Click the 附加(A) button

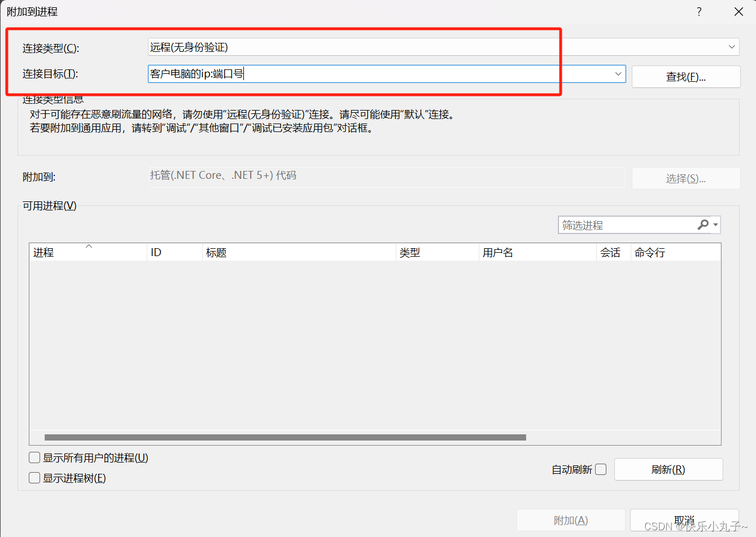[571, 520]
